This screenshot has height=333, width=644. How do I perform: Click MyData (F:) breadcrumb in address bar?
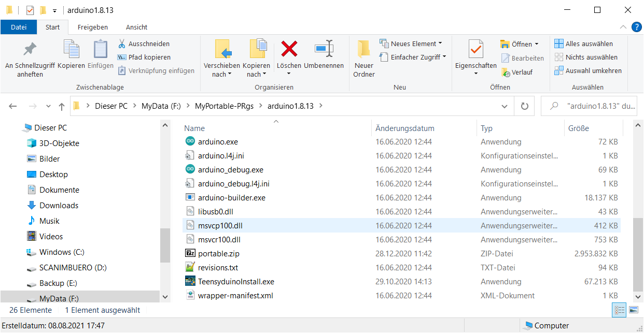(x=161, y=106)
